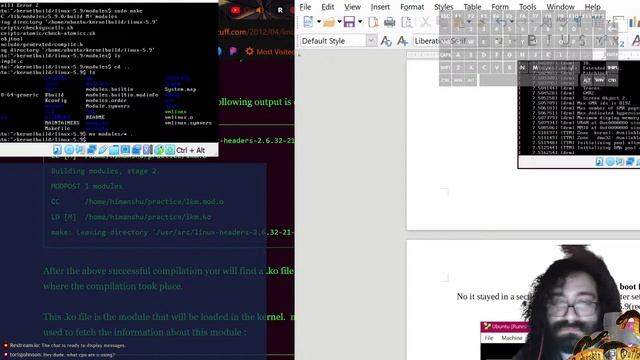Click 'Kconfig' in the terminal listing
Image resolution: width=640 pixels, height=360 pixels.
click(56, 100)
